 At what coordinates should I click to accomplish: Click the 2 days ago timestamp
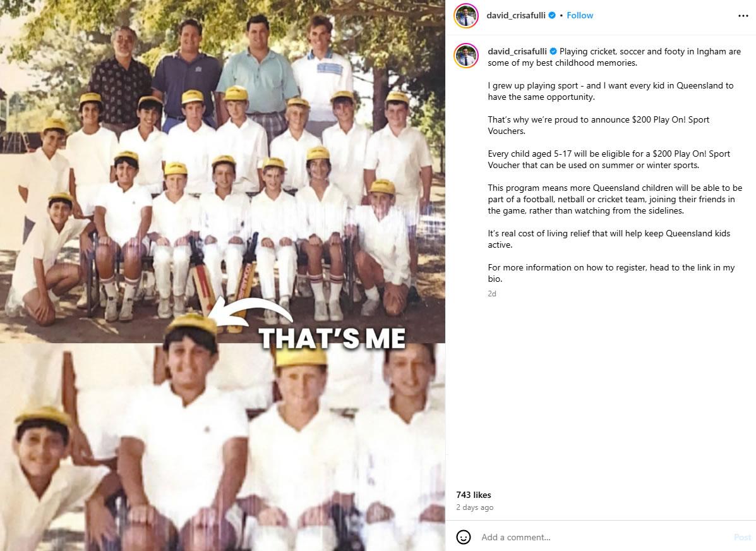pos(474,507)
